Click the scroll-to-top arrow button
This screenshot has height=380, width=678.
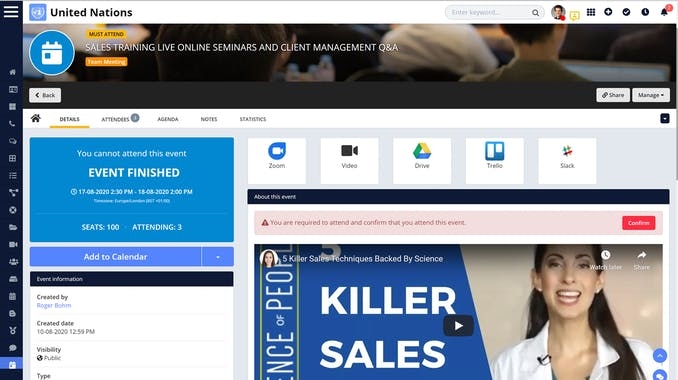click(x=660, y=356)
